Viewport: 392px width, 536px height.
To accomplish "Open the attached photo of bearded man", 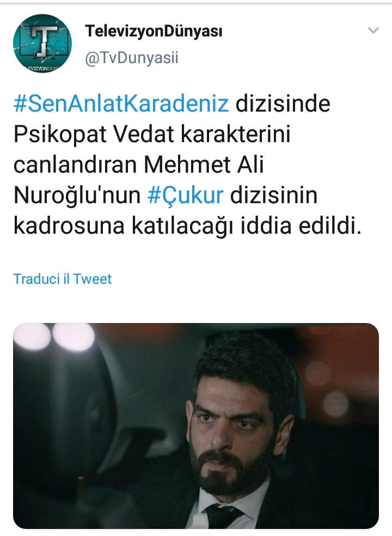I will 196,426.
